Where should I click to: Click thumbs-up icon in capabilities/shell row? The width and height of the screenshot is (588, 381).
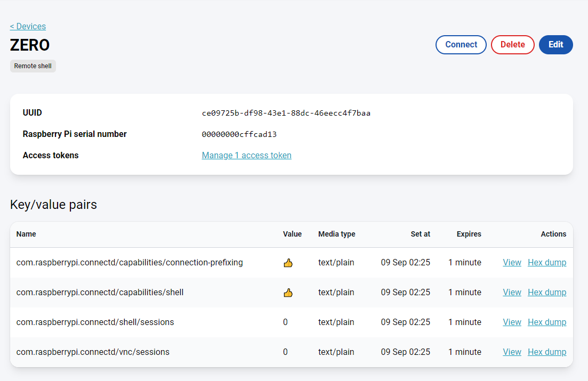tap(288, 293)
